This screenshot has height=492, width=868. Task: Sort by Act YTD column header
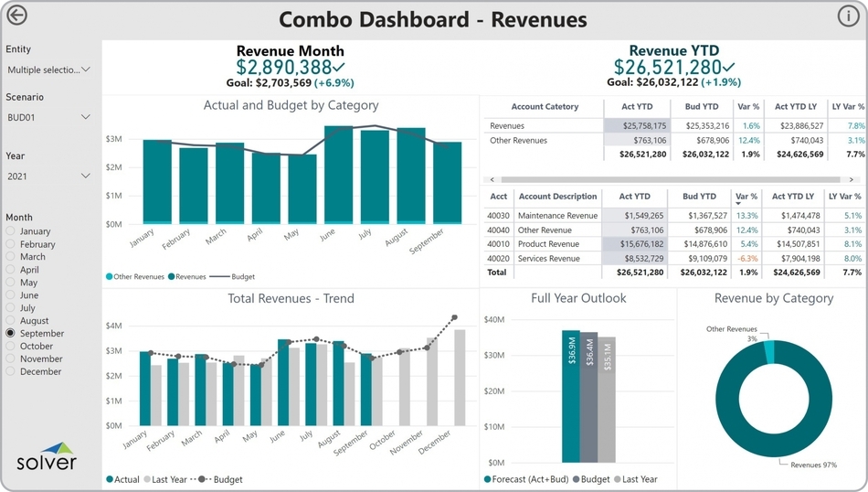pos(634,197)
